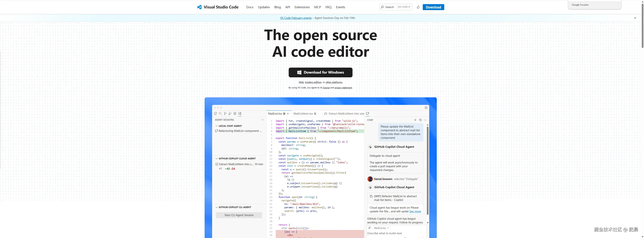Viewport: 644px width, 238px height.
Task: Collapse the GITHUB COPILOT CLI AGENT section
Action: click(x=216, y=207)
